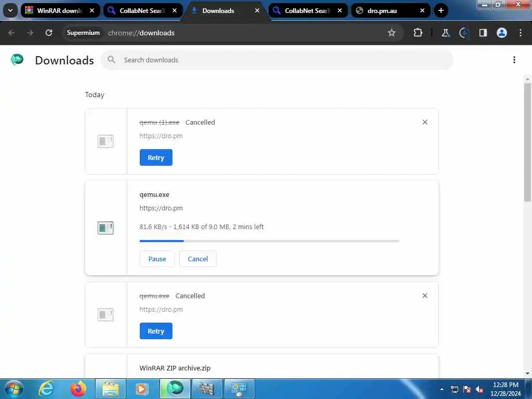Click the Supermium logo beside Downloads
Screen dimensions: 532x399
(x=17, y=60)
